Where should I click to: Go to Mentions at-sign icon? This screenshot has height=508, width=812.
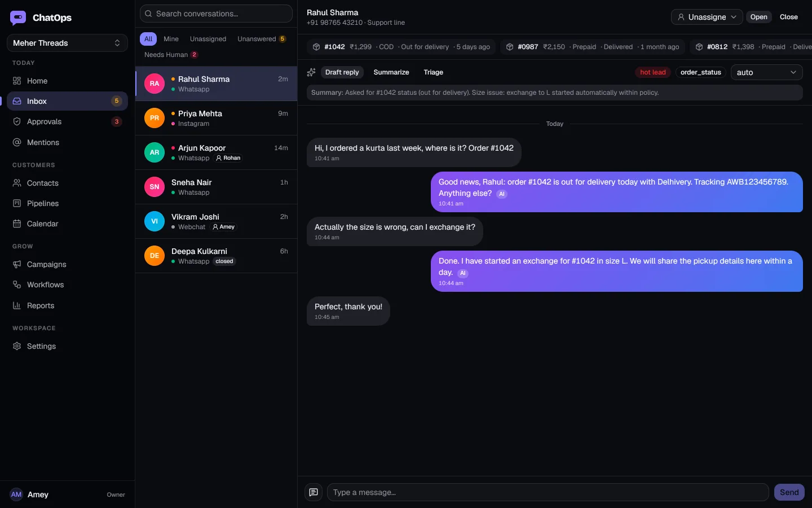click(17, 142)
